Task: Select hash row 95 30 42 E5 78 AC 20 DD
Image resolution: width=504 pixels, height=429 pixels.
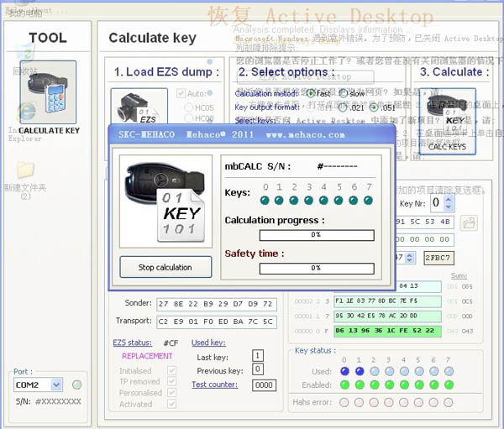Action: pyautogui.click(x=387, y=317)
